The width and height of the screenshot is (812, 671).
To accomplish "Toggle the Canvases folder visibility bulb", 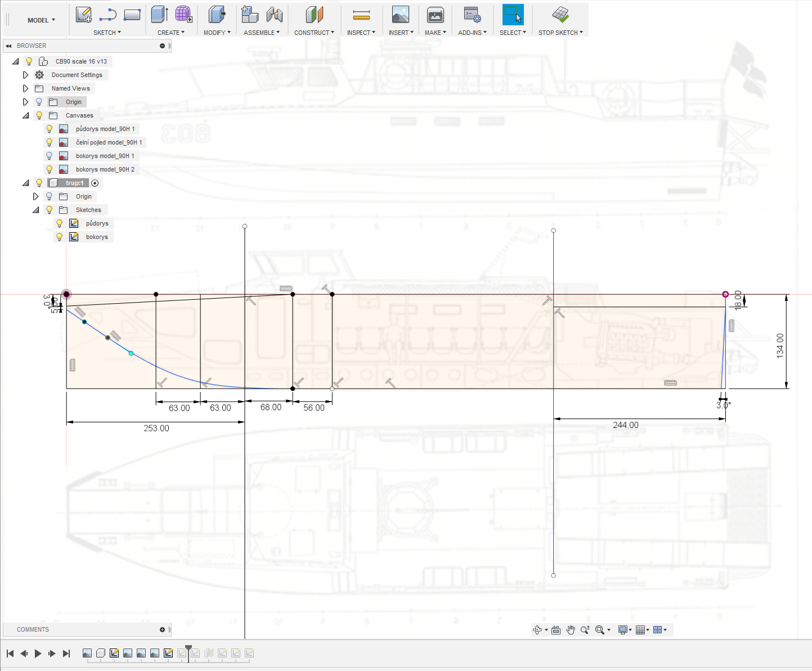I will click(x=39, y=115).
